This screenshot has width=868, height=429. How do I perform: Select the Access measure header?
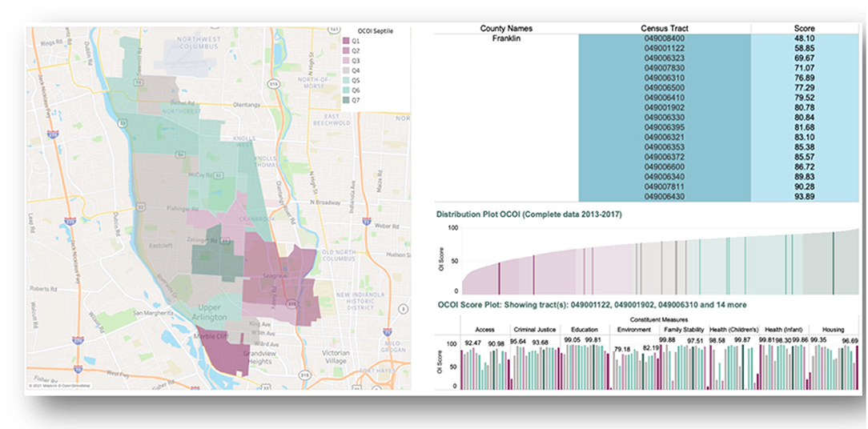click(x=485, y=329)
